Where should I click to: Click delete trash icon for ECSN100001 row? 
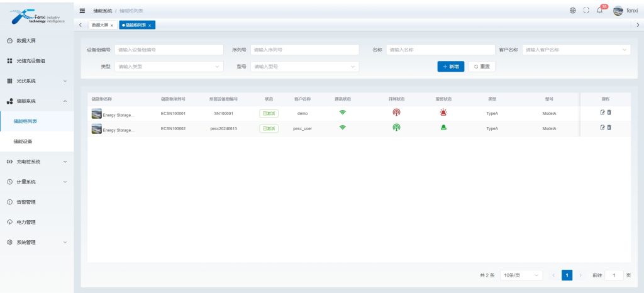click(x=609, y=113)
